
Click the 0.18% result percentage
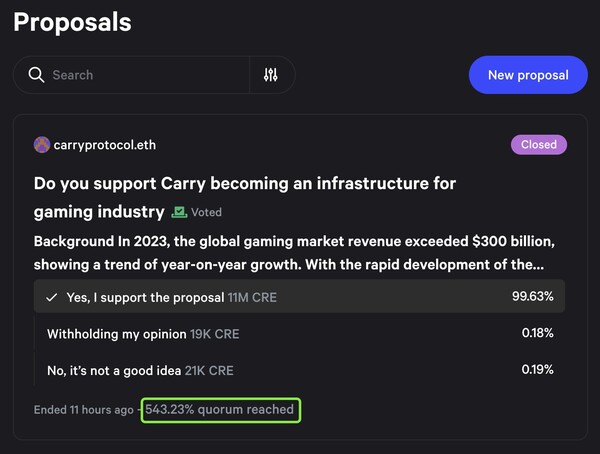537,333
